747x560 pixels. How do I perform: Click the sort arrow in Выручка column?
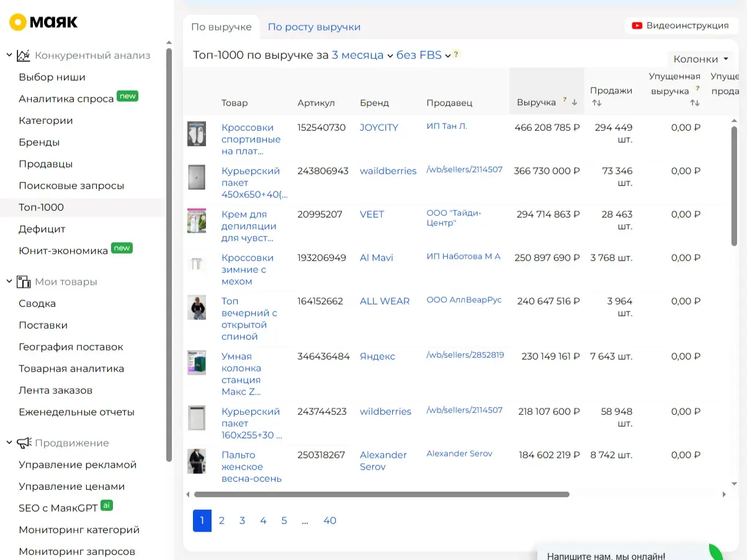575,102
